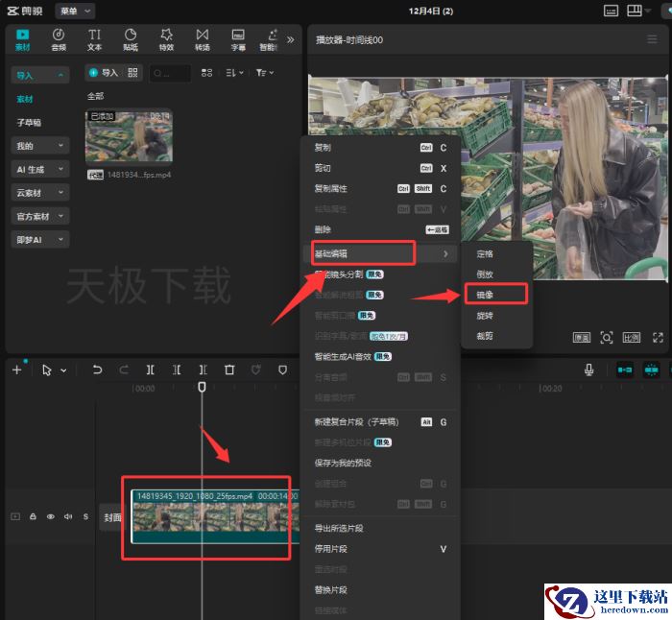672x620 pixels.
Task: Click the microphone voiceover record icon
Action: click(589, 370)
